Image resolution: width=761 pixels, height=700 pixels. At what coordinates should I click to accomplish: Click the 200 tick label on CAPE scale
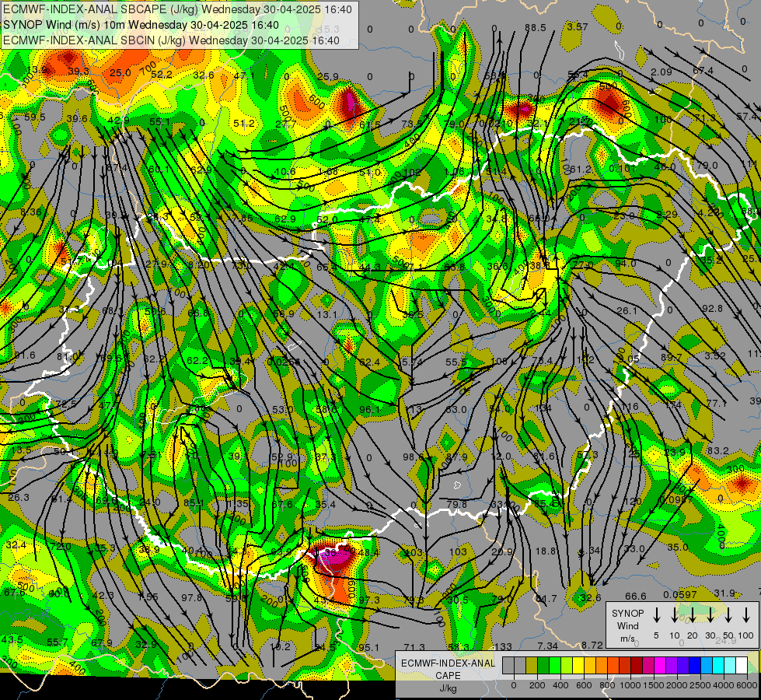537,685
